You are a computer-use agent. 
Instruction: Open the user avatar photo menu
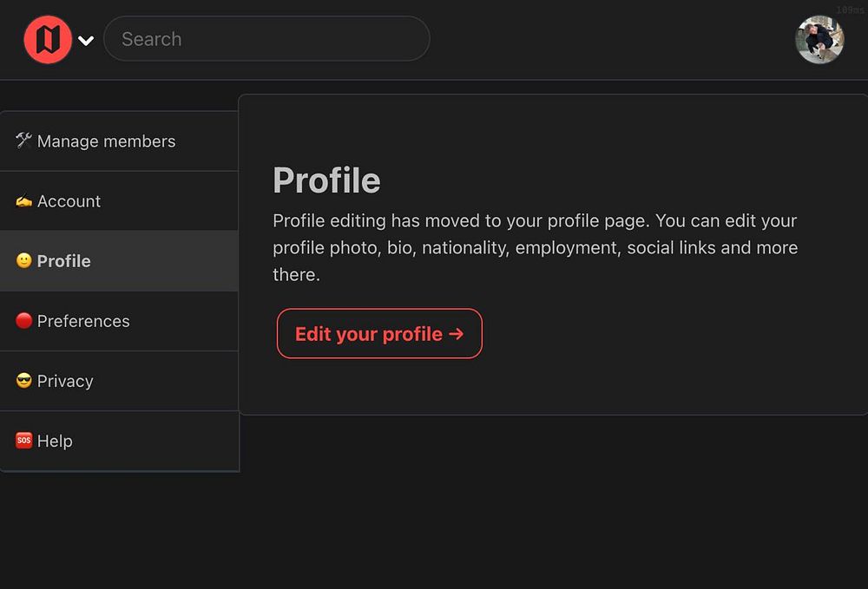[819, 40]
